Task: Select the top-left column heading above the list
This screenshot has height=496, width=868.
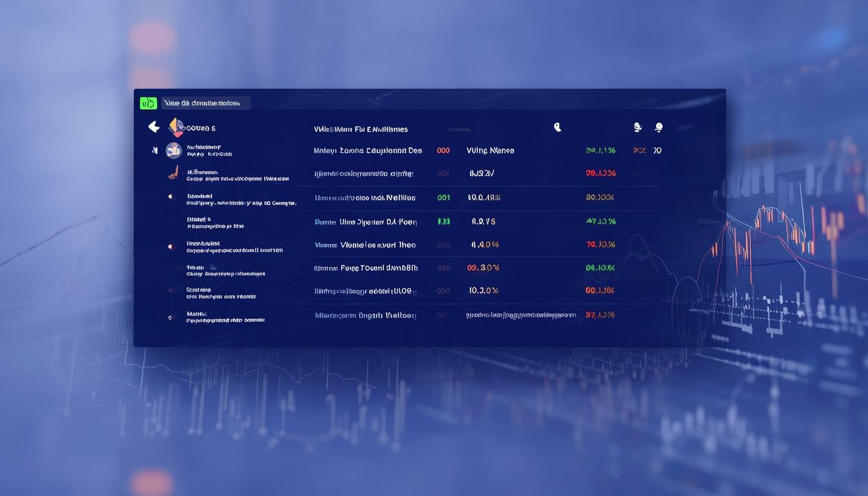Action: 201,128
